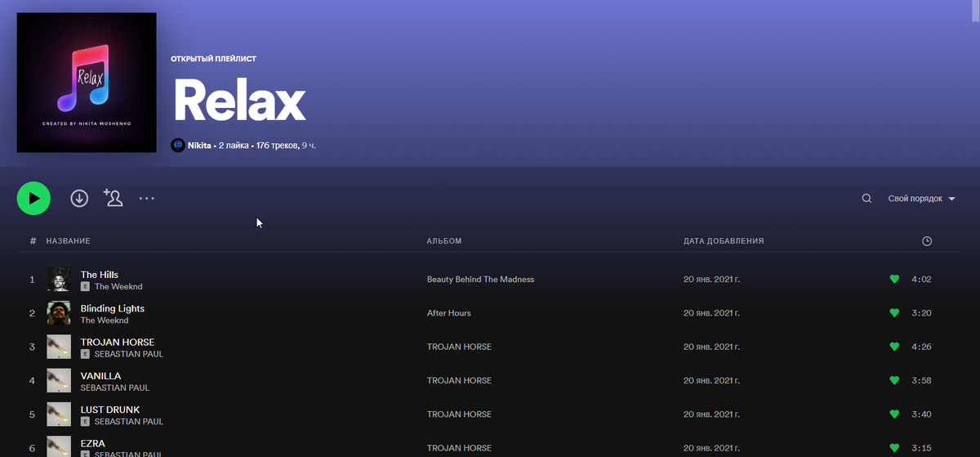The height and width of the screenshot is (457, 980).
Task: Click the explicit E badge on The Hills
Action: 85,287
